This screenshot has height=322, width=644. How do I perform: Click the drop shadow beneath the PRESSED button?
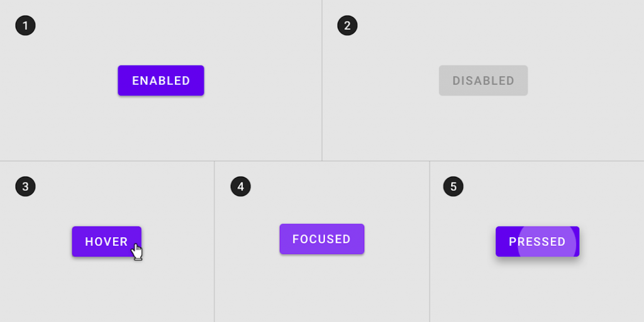tap(537, 260)
